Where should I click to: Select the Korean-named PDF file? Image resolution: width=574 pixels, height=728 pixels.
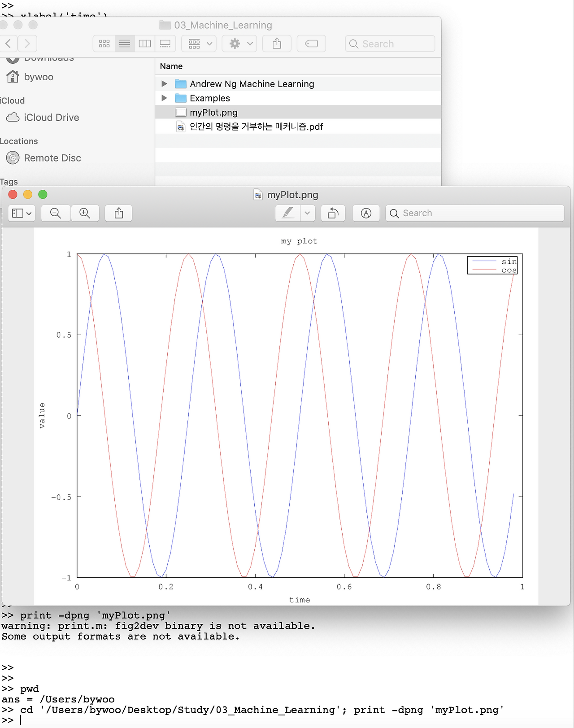pyautogui.click(x=298, y=127)
